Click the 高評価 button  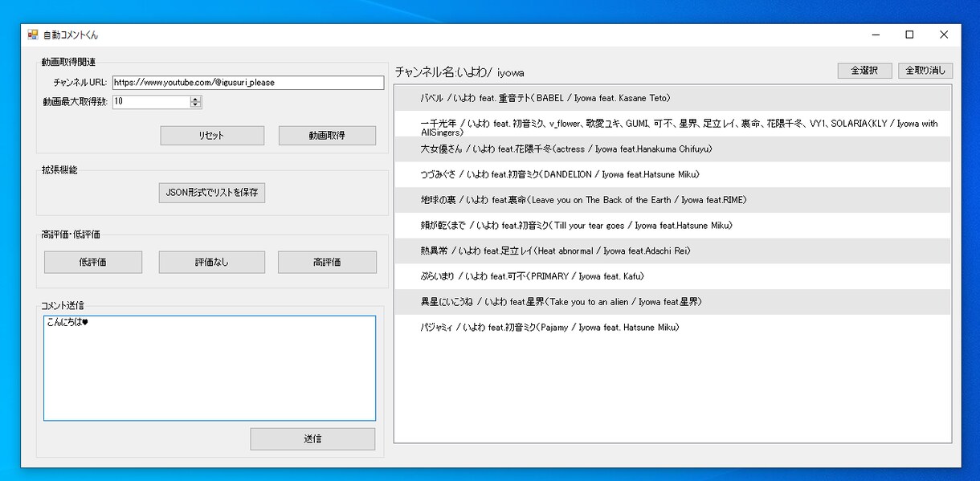(x=327, y=263)
